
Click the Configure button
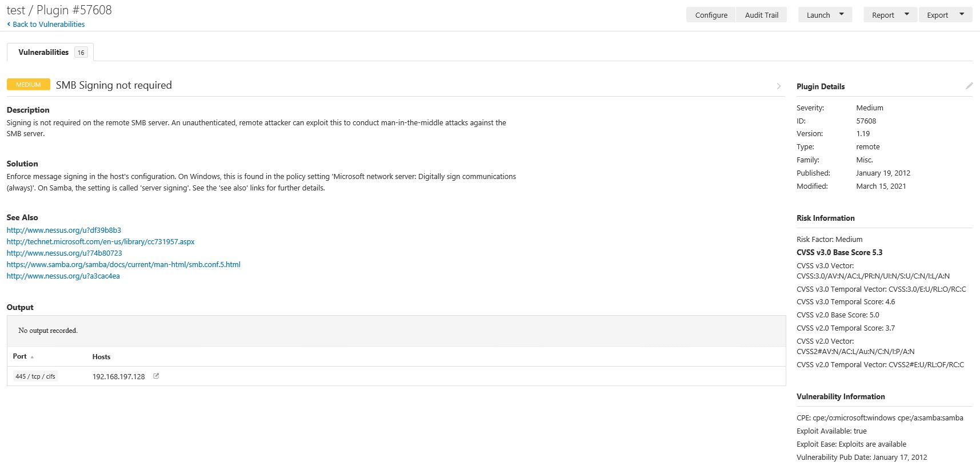point(711,15)
